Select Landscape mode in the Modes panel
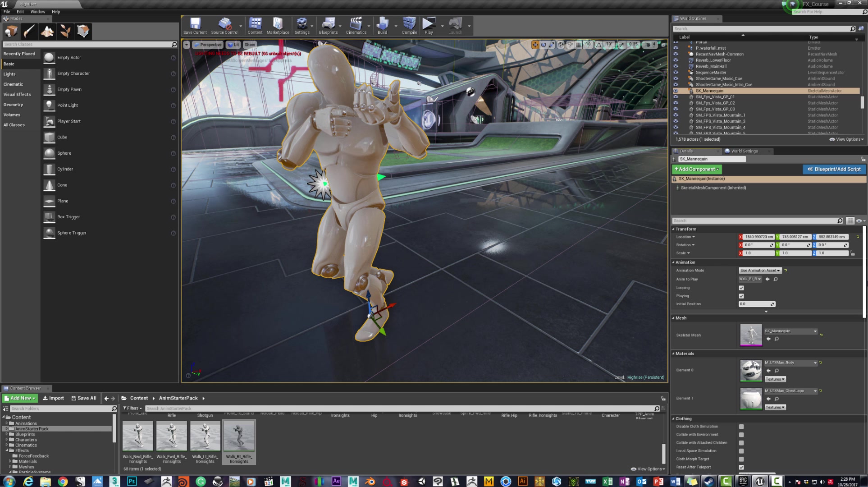This screenshot has height=487, width=868. point(47,31)
